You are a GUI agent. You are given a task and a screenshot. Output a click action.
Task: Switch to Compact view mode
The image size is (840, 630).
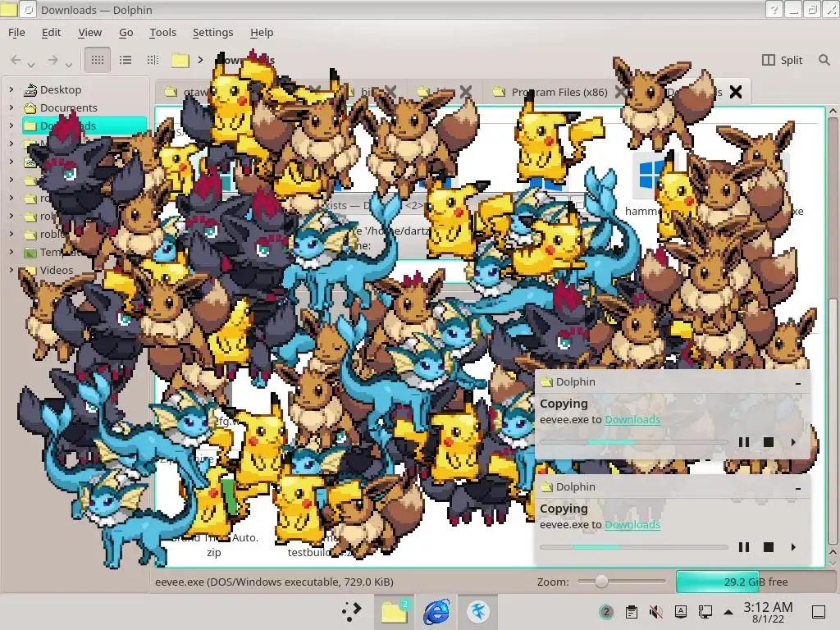pos(126,60)
